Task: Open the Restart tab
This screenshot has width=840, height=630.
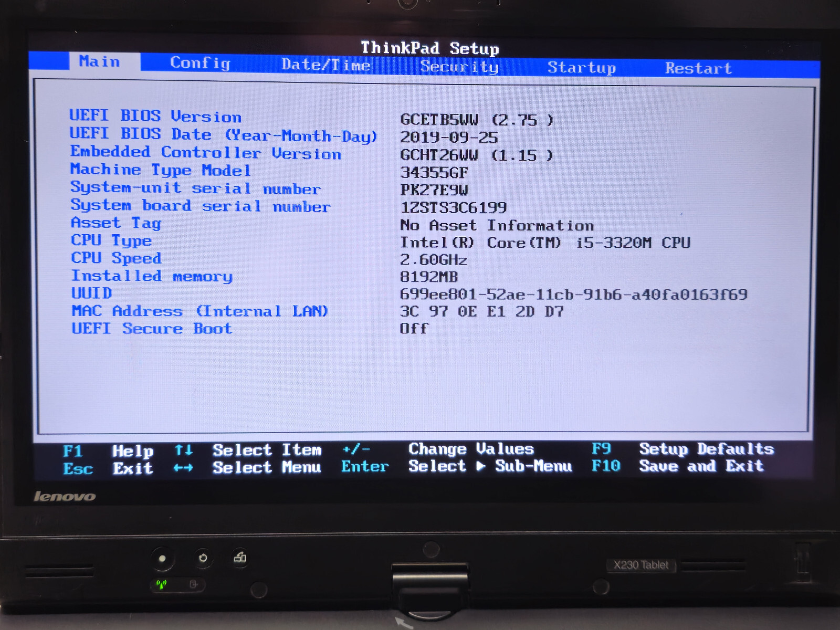Action: pyautogui.click(x=698, y=68)
